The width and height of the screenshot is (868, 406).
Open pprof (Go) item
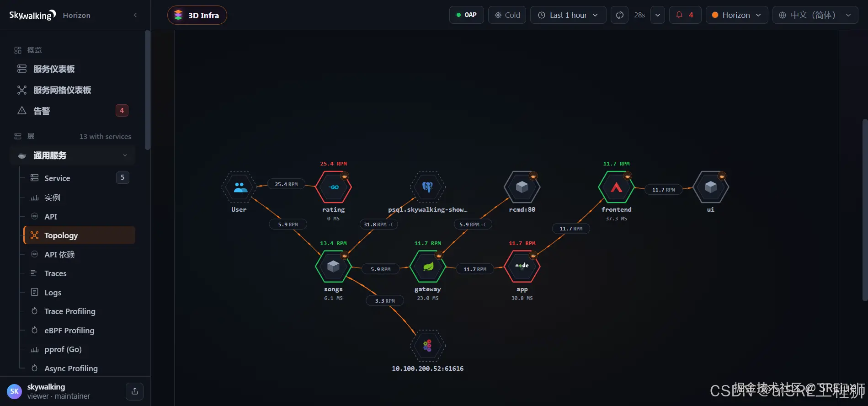pyautogui.click(x=79, y=349)
